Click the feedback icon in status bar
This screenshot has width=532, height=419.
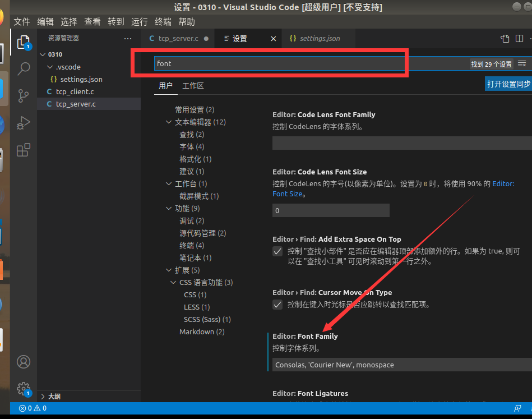coord(517,408)
